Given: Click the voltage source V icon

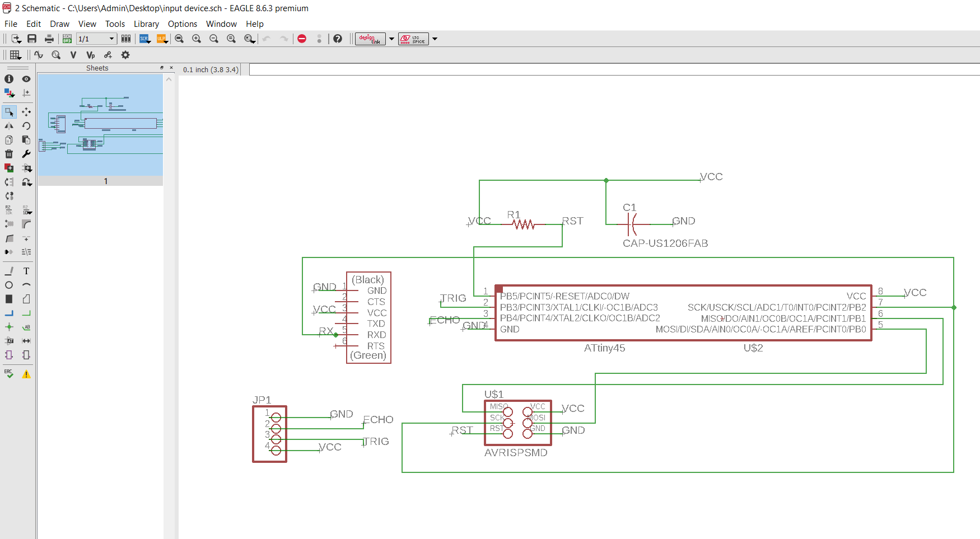Looking at the screenshot, I should pos(73,55).
